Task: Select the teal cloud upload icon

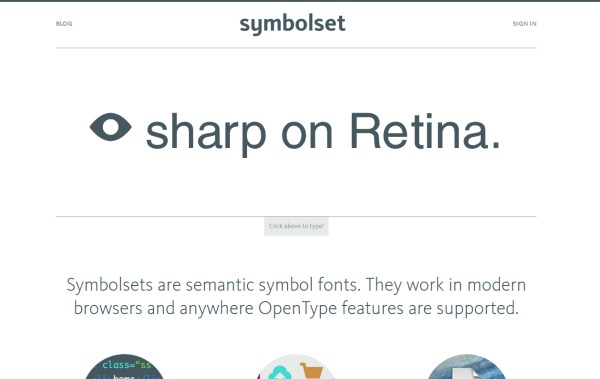Action: click(x=280, y=372)
